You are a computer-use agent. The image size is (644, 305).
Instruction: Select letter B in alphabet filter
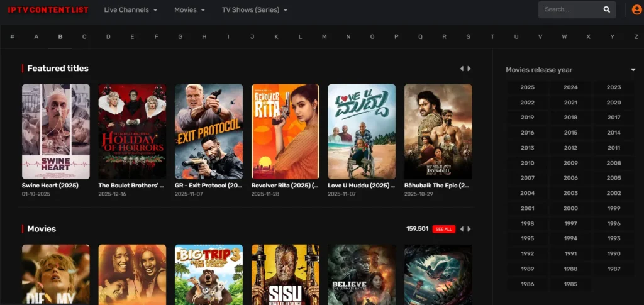click(x=60, y=37)
